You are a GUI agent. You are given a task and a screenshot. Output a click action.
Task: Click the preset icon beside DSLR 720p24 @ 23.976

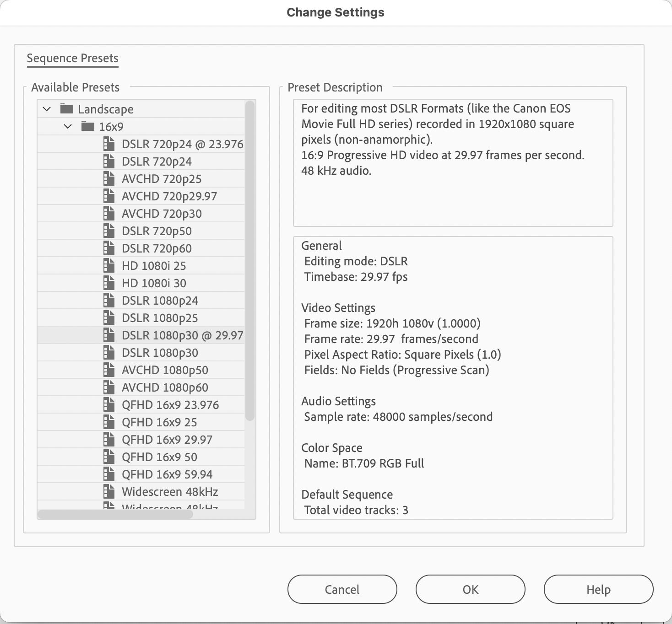pyautogui.click(x=110, y=144)
